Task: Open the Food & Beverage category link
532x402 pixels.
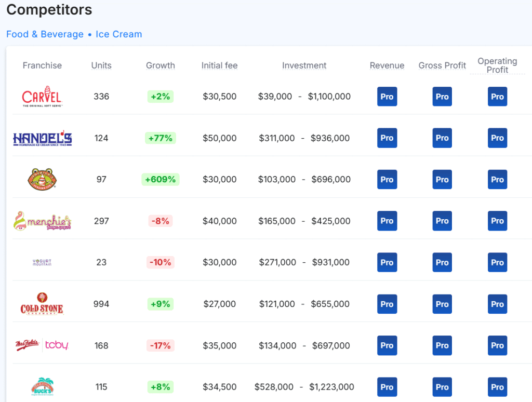Action: (x=45, y=34)
